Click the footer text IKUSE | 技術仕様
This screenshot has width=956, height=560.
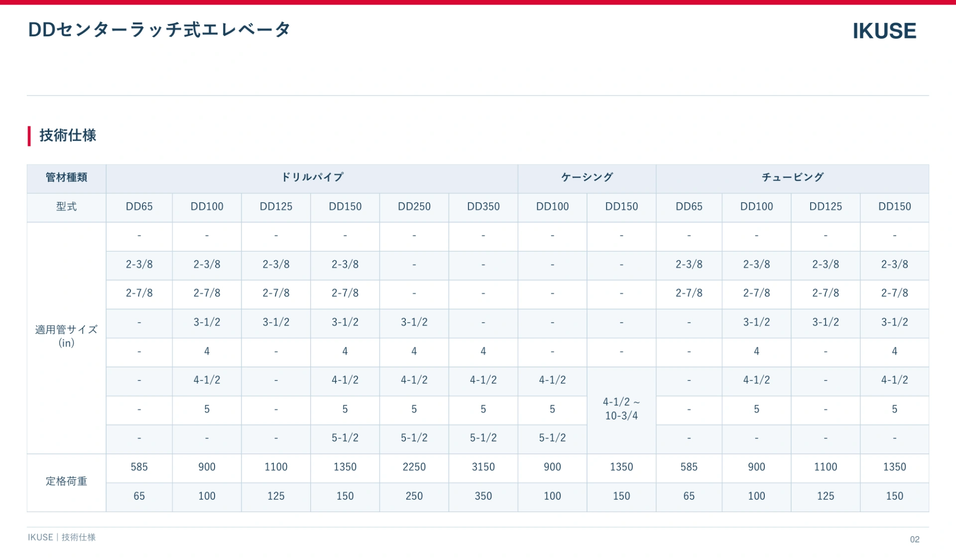pyautogui.click(x=62, y=538)
